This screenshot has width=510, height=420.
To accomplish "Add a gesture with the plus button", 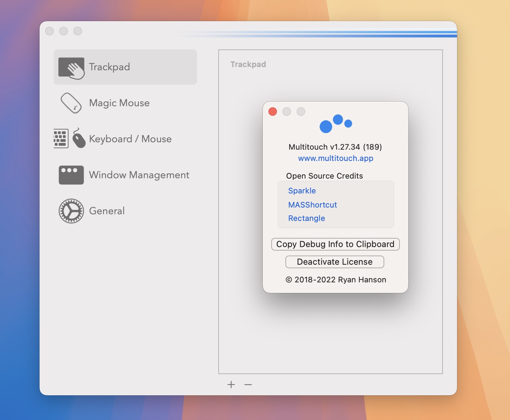I will coord(231,384).
